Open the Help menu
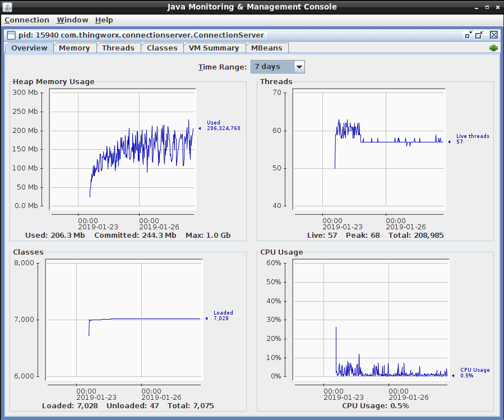Viewport: 504px width, 420px height. click(x=104, y=20)
